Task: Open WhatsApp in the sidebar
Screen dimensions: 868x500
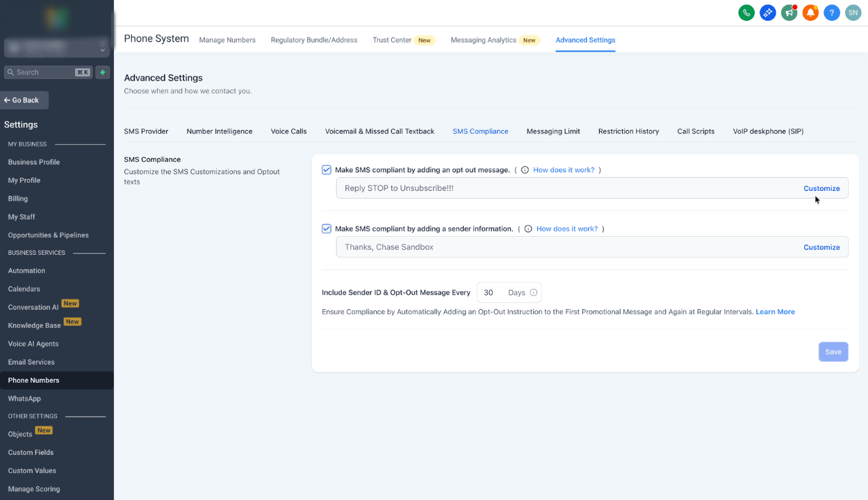Action: [x=24, y=399]
